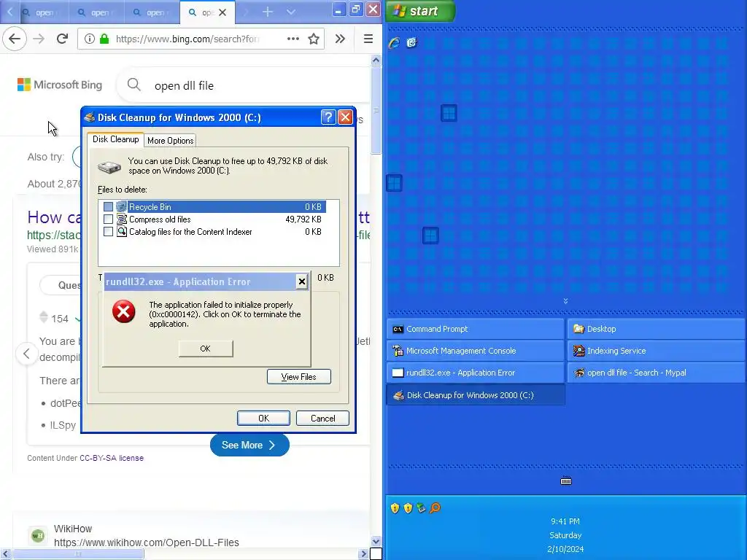This screenshot has width=747, height=560.
Task: Click the horizontal scrollbar thumb
Action: (x=78, y=554)
